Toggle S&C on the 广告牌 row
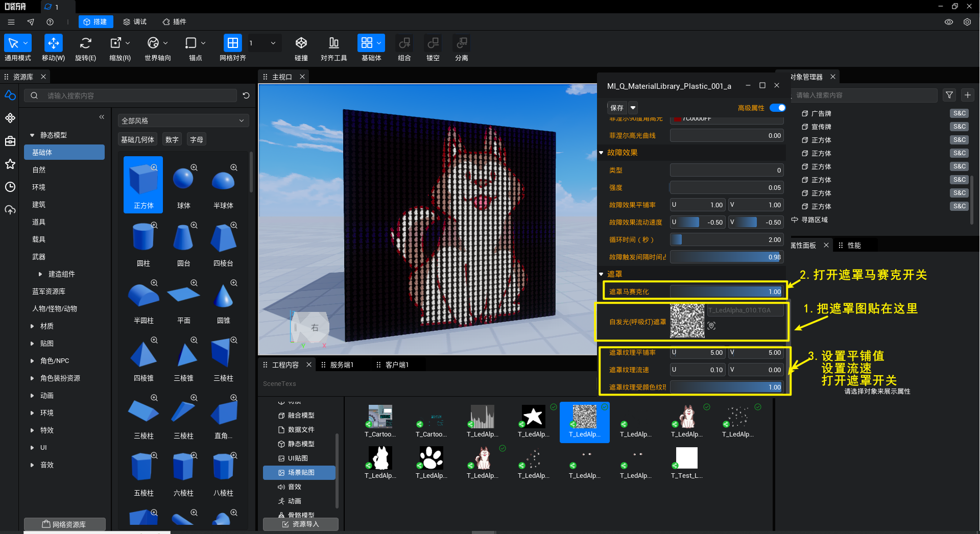 960,113
